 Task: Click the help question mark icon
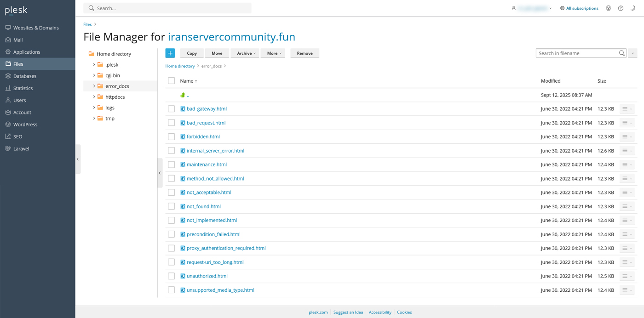pos(621,8)
